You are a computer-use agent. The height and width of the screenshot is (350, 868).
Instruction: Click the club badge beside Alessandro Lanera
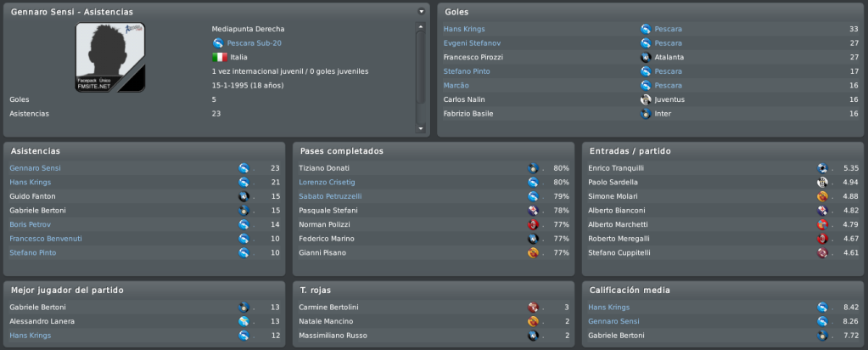coord(244,321)
